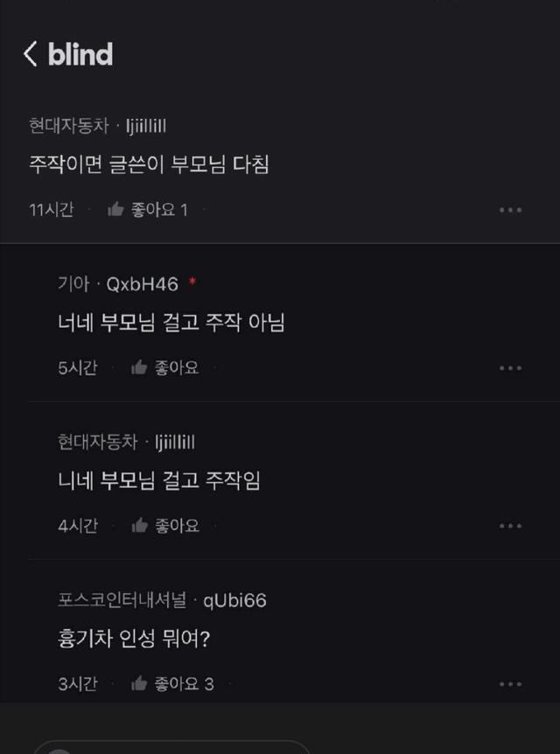560x754 pixels.
Task: Open three-dot menu on qUbi66's comment
Action: (510, 684)
